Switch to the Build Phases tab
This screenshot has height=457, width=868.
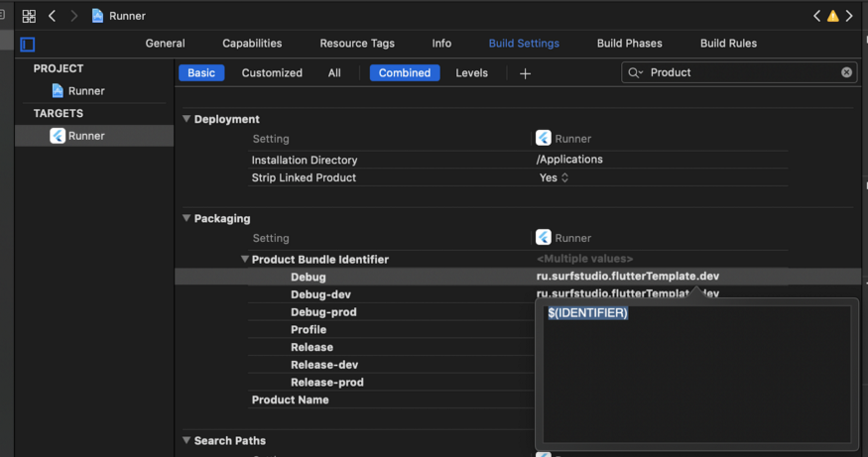tap(629, 44)
